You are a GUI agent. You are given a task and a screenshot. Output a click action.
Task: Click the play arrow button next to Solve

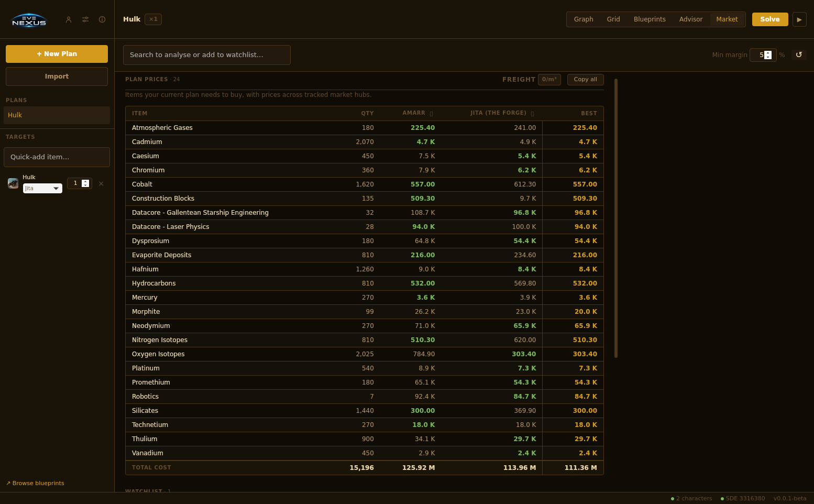point(799,19)
